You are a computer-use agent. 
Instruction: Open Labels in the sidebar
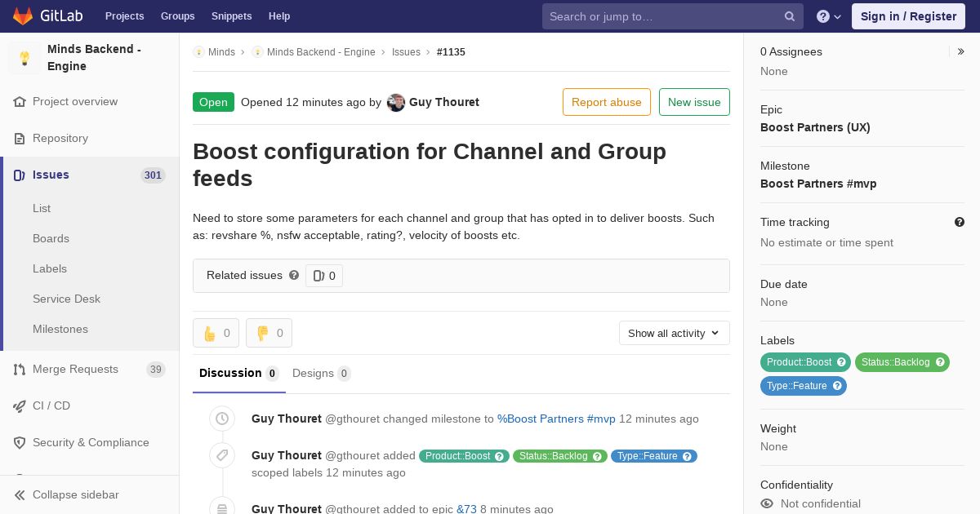(x=50, y=268)
